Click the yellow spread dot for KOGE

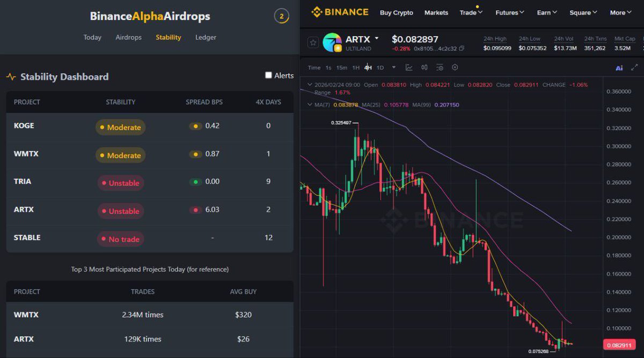[x=195, y=126]
